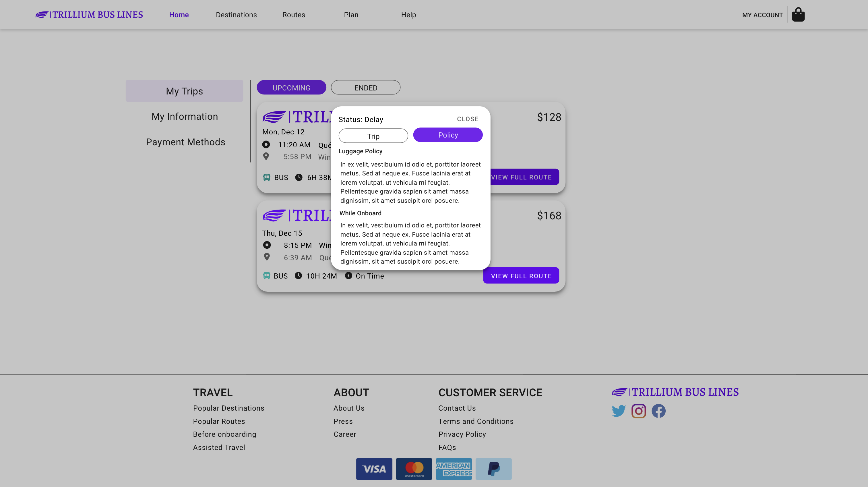Click the Visa card icon
This screenshot has height=487, width=868.
[374, 468]
